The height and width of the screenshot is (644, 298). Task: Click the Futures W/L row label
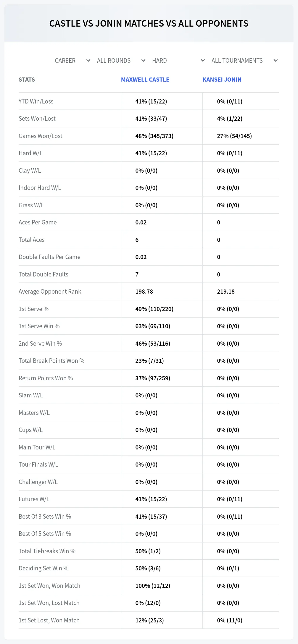pos(34,499)
